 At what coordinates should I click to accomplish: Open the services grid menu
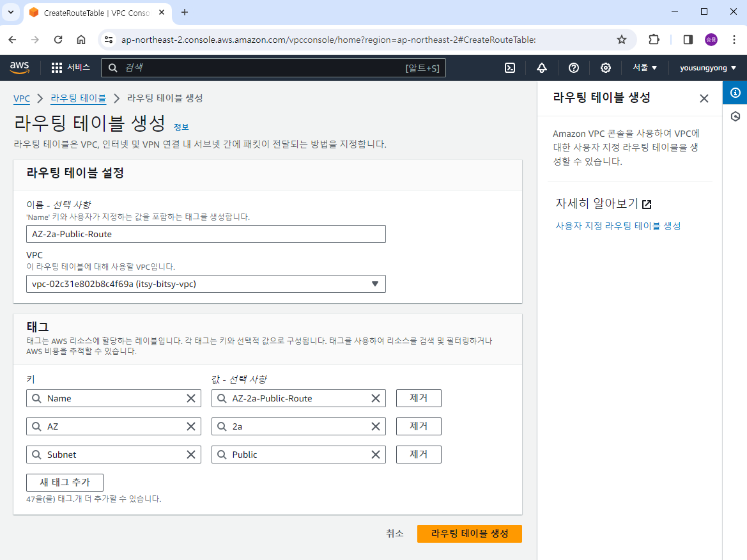[x=57, y=68]
